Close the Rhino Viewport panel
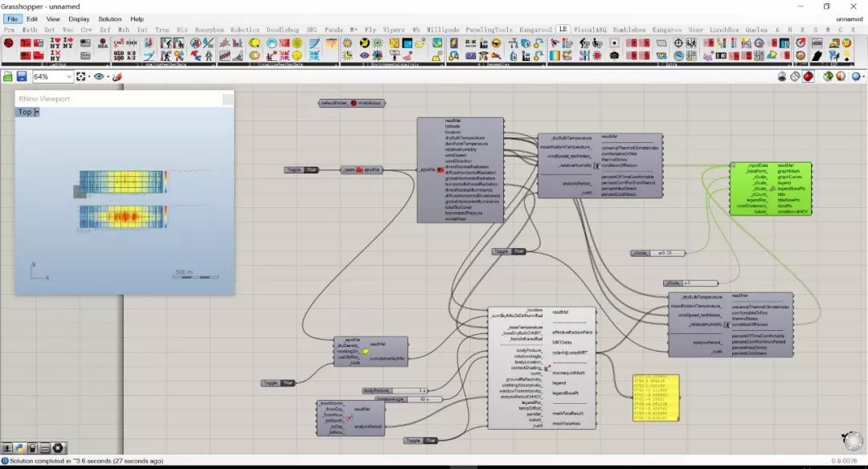The width and height of the screenshot is (868, 469). point(227,99)
